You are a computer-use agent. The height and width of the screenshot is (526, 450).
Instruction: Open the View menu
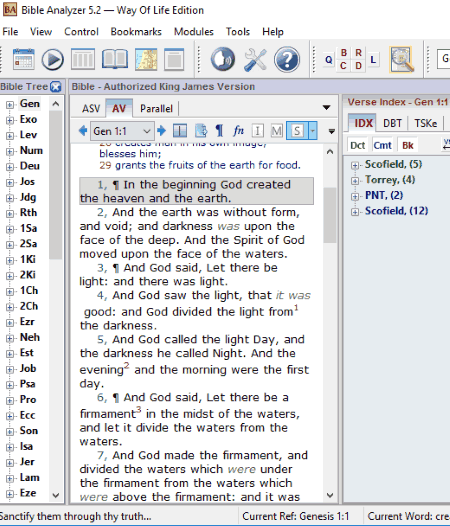click(x=41, y=32)
